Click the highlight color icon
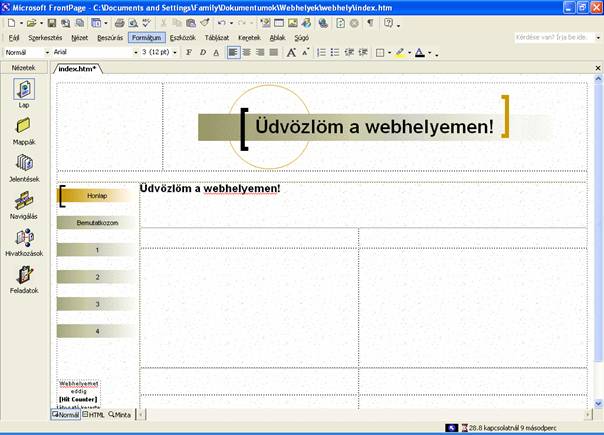The height and width of the screenshot is (435, 604). coord(400,52)
